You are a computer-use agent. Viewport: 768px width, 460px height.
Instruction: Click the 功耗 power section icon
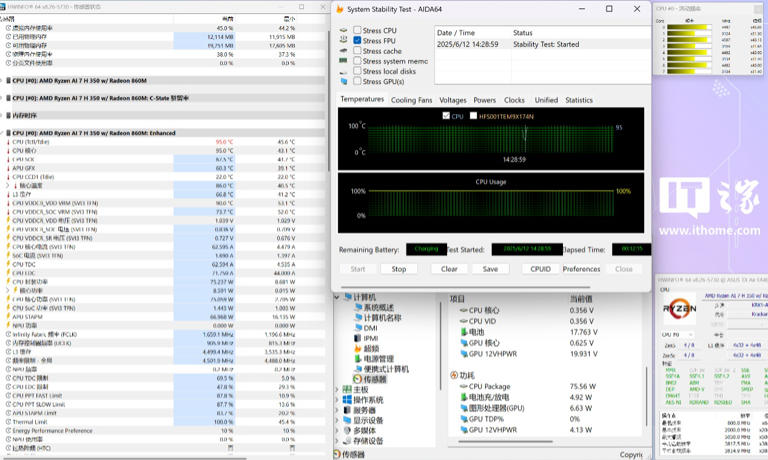453,375
